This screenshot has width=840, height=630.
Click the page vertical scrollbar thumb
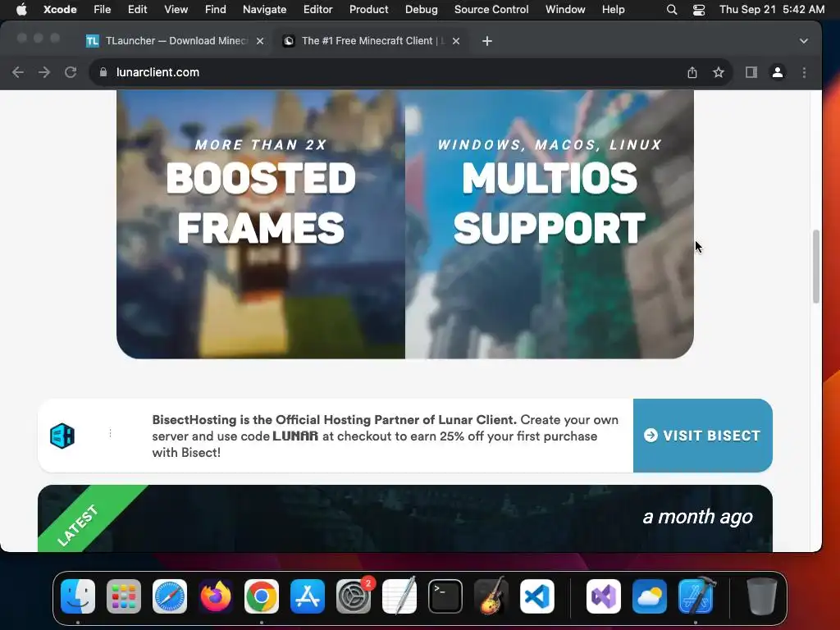[816, 267]
